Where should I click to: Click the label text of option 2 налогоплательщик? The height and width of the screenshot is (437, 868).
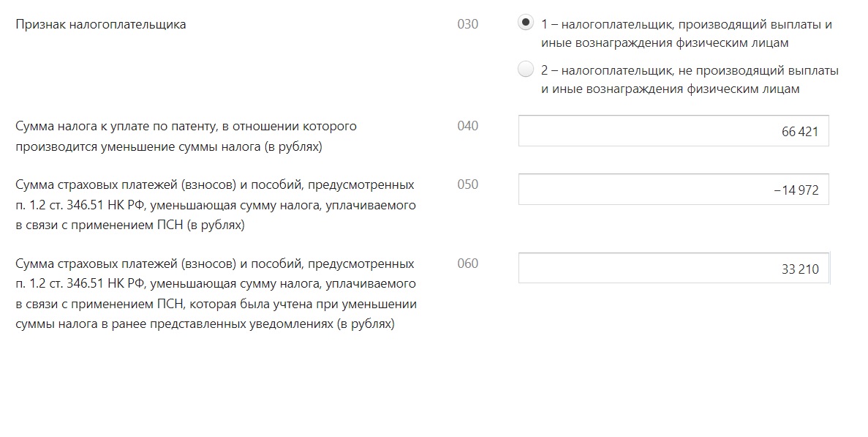(x=690, y=80)
